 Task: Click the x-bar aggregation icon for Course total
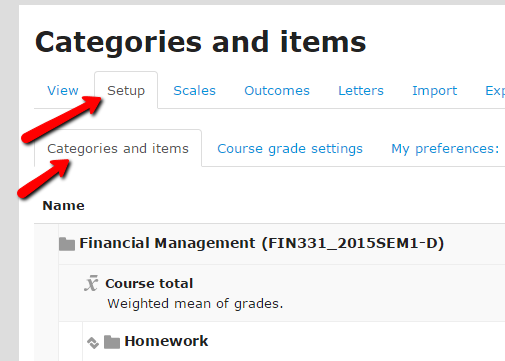(91, 283)
